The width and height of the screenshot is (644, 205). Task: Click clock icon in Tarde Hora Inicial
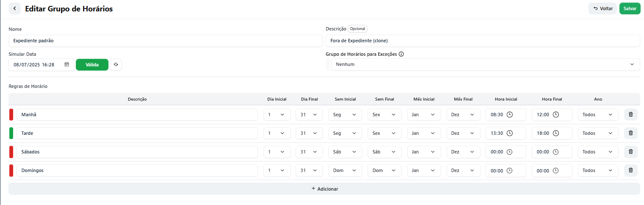click(x=510, y=133)
